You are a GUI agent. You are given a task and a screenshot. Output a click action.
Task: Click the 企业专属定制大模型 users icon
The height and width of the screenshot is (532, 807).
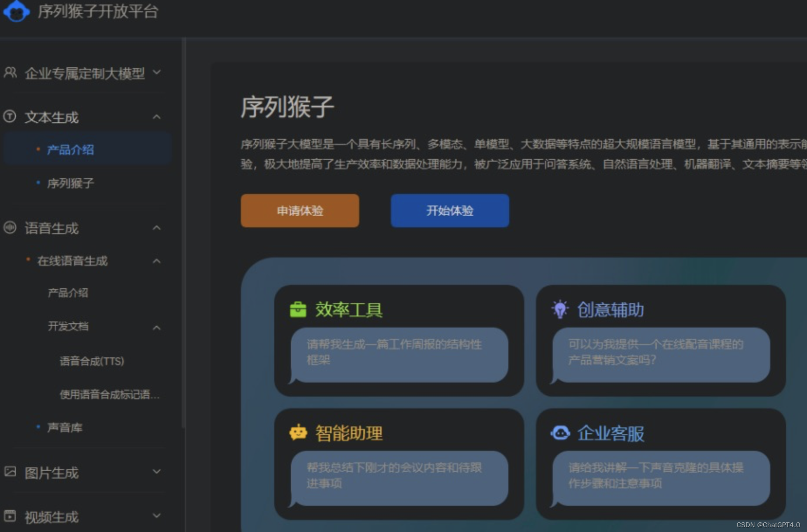pyautogui.click(x=10, y=73)
